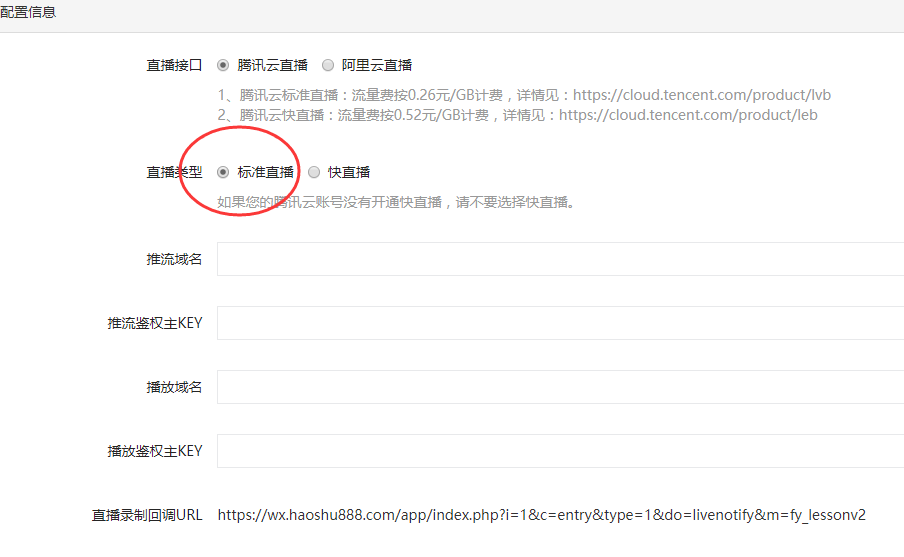The image size is (904, 557).
Task: Click the 推流鉴权主KEY label
Action: 155,323
